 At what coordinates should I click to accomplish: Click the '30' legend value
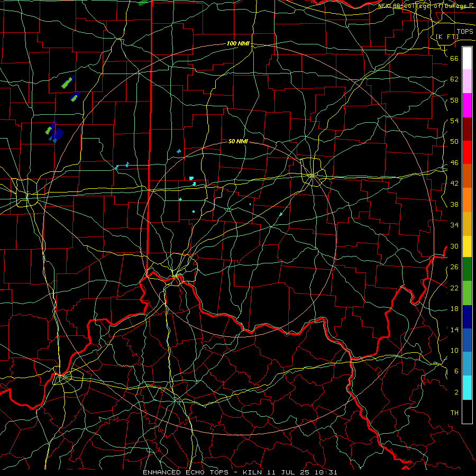(454, 246)
